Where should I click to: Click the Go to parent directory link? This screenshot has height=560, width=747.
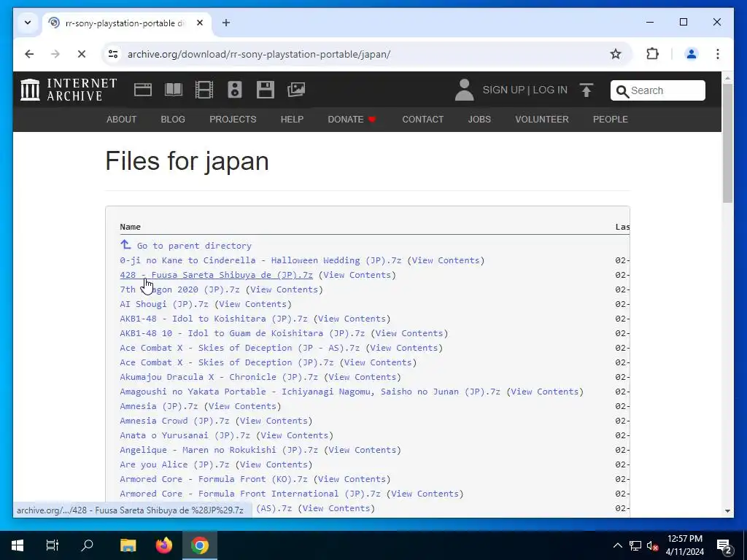186,245
